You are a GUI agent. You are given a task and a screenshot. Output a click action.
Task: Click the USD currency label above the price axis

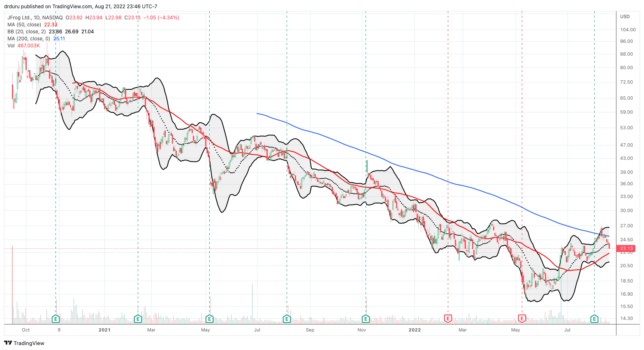625,17
